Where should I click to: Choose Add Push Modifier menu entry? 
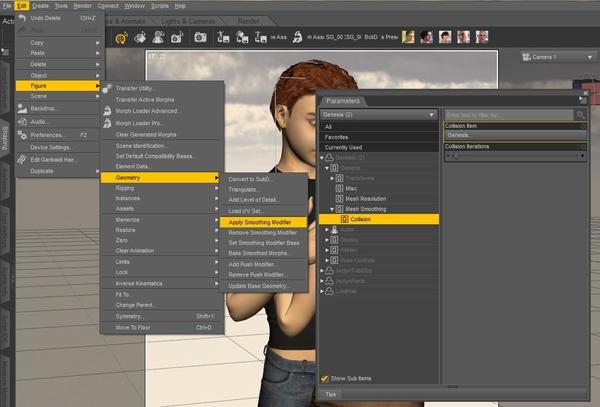(263, 264)
